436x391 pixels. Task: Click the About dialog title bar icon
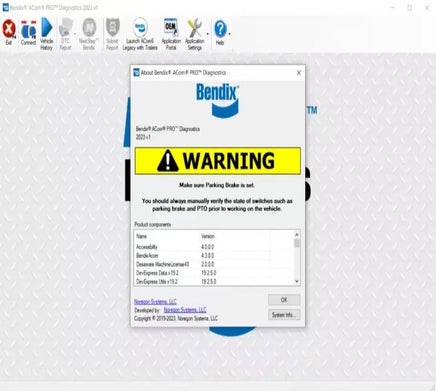[x=136, y=72]
